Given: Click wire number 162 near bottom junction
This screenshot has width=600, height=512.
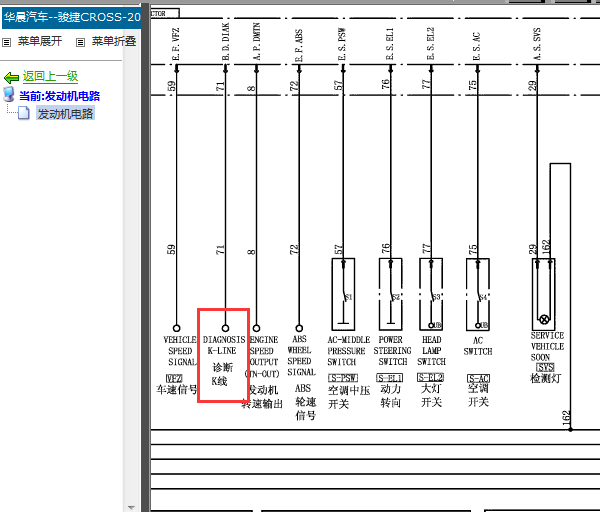Looking at the screenshot, I should pos(566,417).
